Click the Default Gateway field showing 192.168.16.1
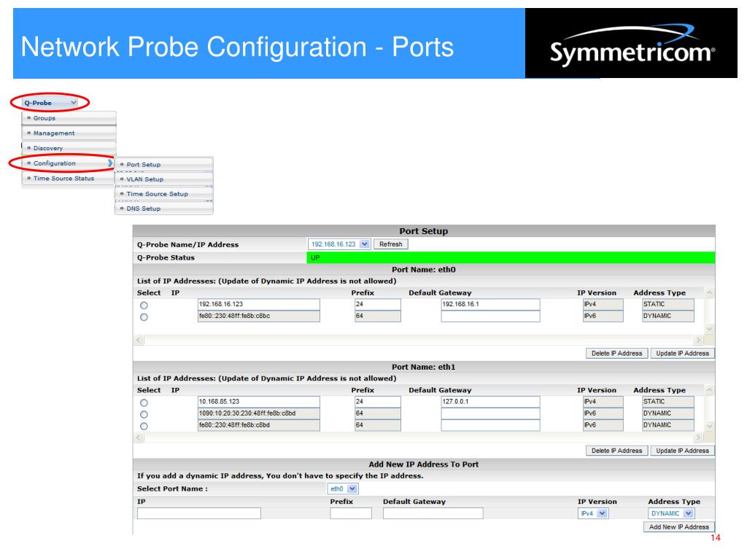The width and height of the screenshot is (747, 560). (x=490, y=304)
